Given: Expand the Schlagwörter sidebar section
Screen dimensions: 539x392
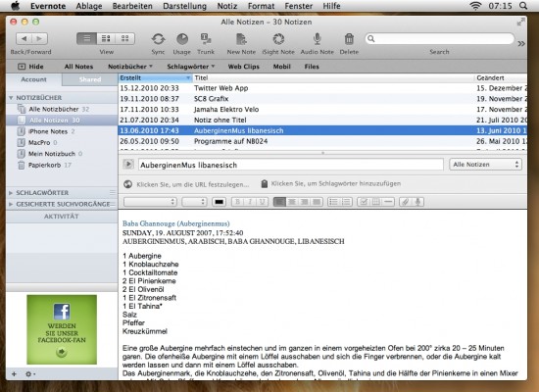Looking at the screenshot, I should 11,193.
